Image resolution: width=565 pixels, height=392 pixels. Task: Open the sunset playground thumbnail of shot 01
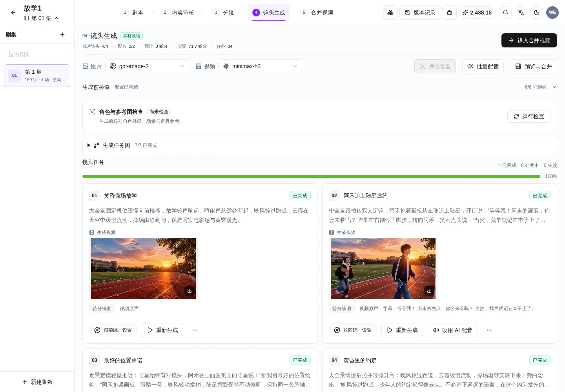pos(143,269)
